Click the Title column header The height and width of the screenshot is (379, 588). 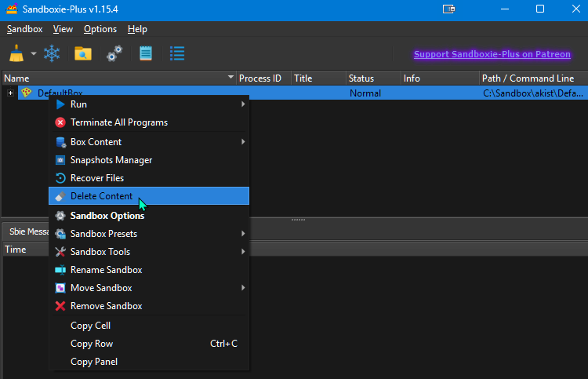(318, 78)
